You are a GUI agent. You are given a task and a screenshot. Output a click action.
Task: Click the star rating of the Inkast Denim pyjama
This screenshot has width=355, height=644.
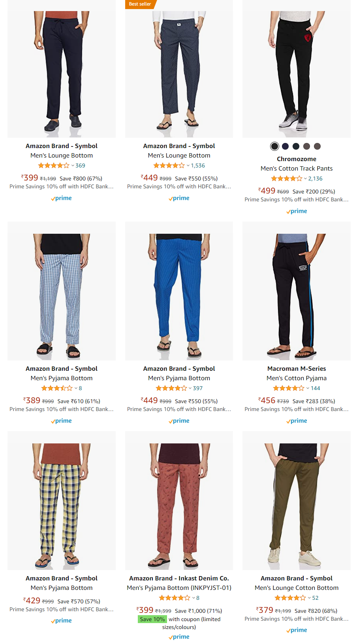pyautogui.click(x=174, y=598)
